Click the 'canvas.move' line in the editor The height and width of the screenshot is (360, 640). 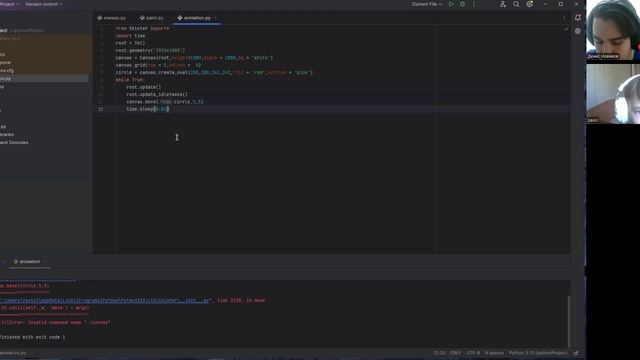pyautogui.click(x=164, y=102)
